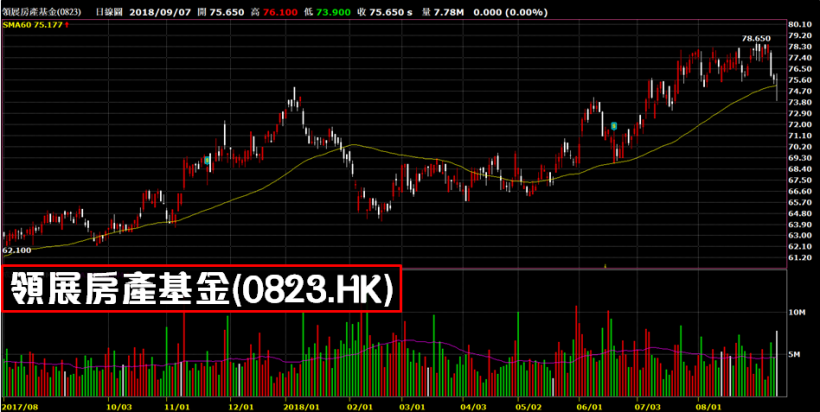Click the 10M volume axis label
The image size is (820, 412).
pos(799,312)
